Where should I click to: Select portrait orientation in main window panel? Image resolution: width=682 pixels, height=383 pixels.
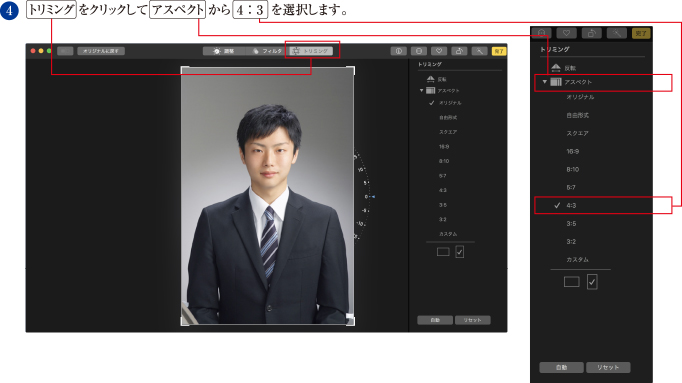point(460,252)
